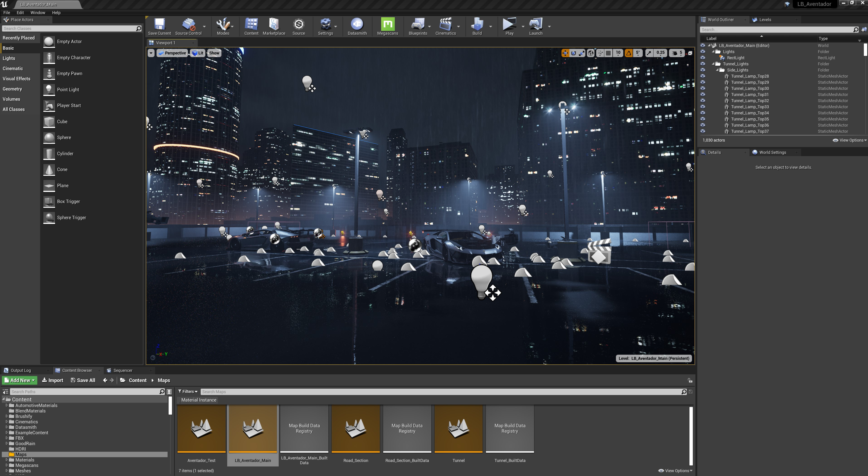Screen dimensions: 868x476
Task: Select the scale gizmo mode icon
Action: 582,53
